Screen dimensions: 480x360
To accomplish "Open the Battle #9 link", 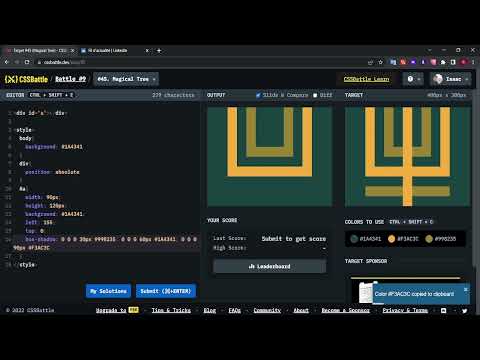I will click(x=70, y=79).
